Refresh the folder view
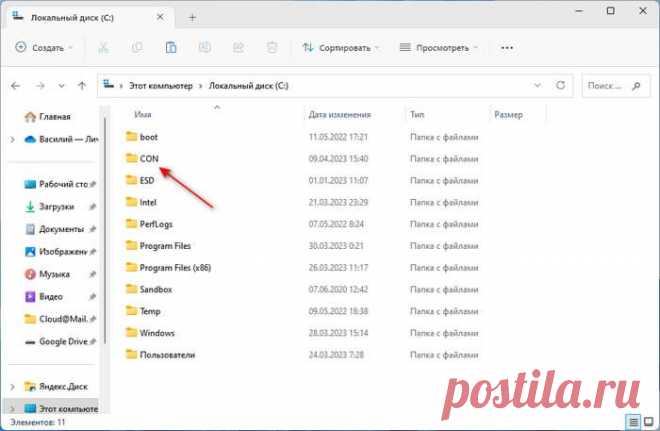The image size is (660, 431). point(560,85)
